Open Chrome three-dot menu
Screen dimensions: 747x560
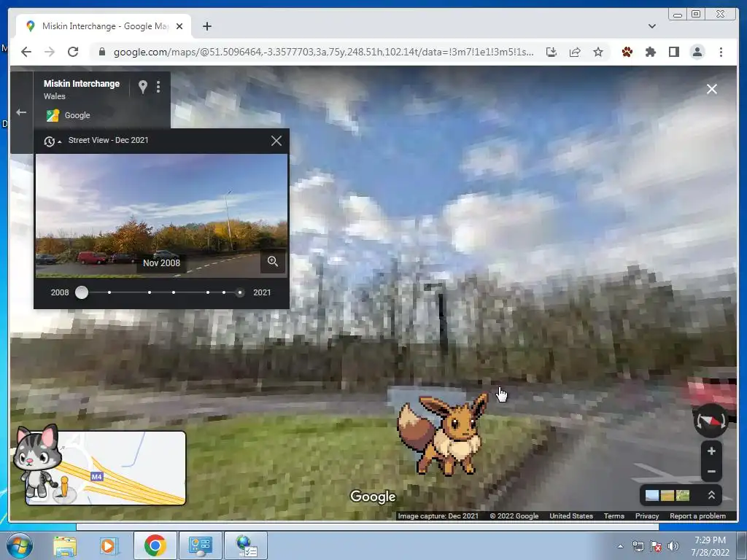[721, 52]
